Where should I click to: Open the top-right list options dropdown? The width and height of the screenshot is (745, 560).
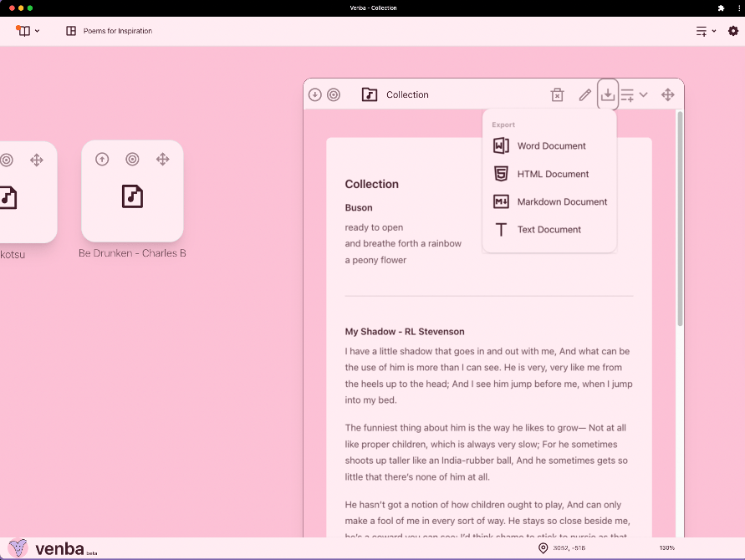[x=706, y=31]
